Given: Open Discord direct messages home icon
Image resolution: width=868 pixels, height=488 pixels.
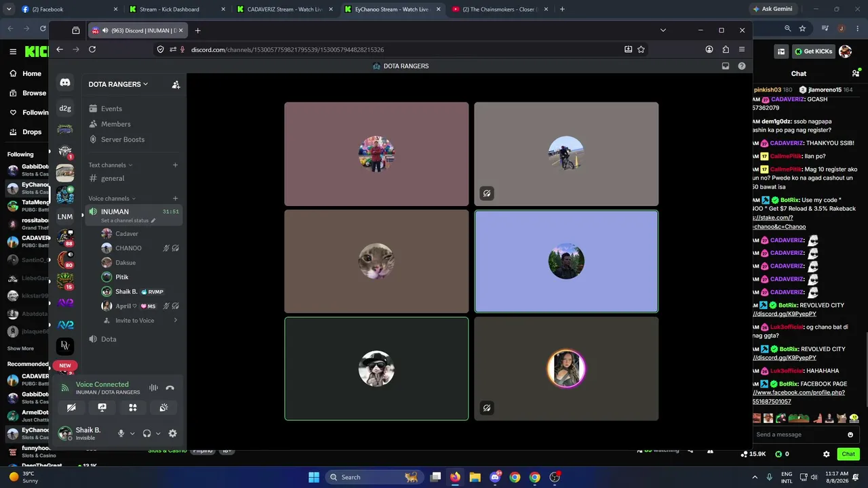Looking at the screenshot, I should pos(65,83).
